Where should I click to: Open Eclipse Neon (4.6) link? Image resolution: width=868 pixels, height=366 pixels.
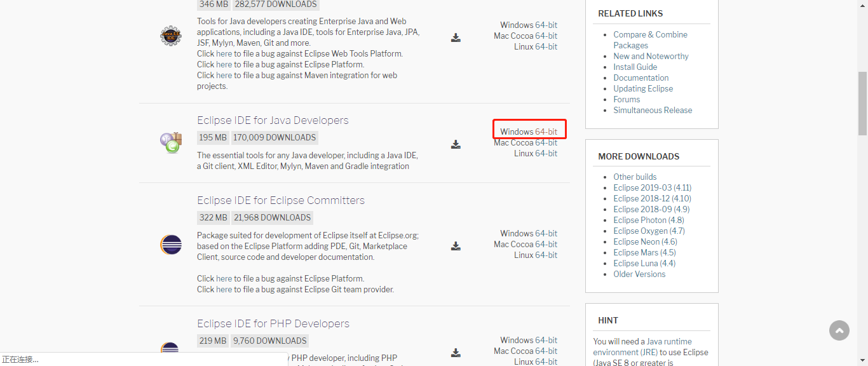tap(645, 242)
